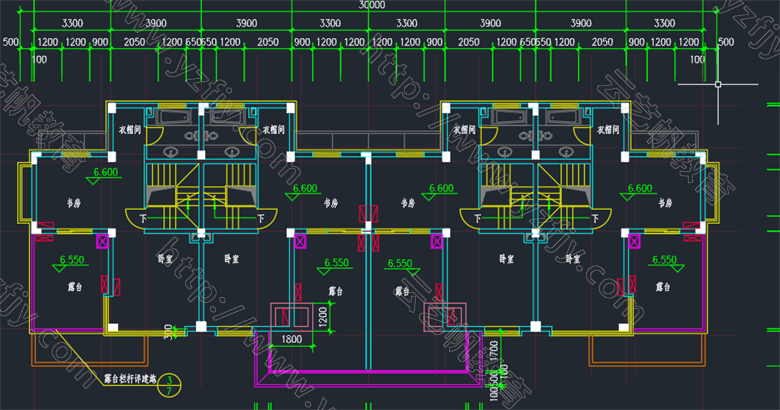Select the rightmost 3300 dimension text
780x410 pixels.
tap(664, 23)
